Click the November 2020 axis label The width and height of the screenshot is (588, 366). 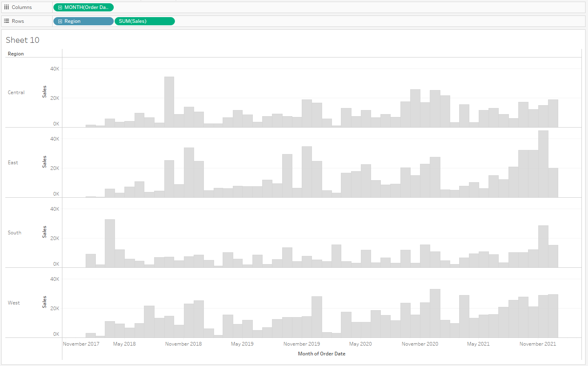point(420,344)
